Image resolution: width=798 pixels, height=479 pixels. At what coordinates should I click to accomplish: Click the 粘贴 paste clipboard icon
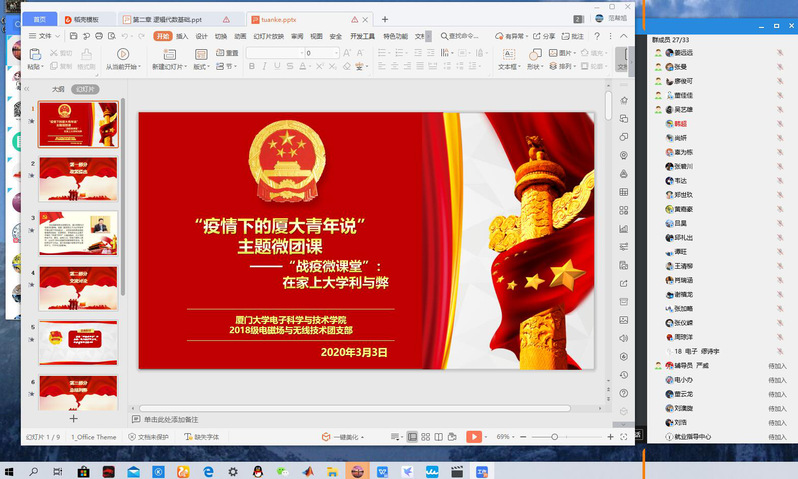point(34,55)
